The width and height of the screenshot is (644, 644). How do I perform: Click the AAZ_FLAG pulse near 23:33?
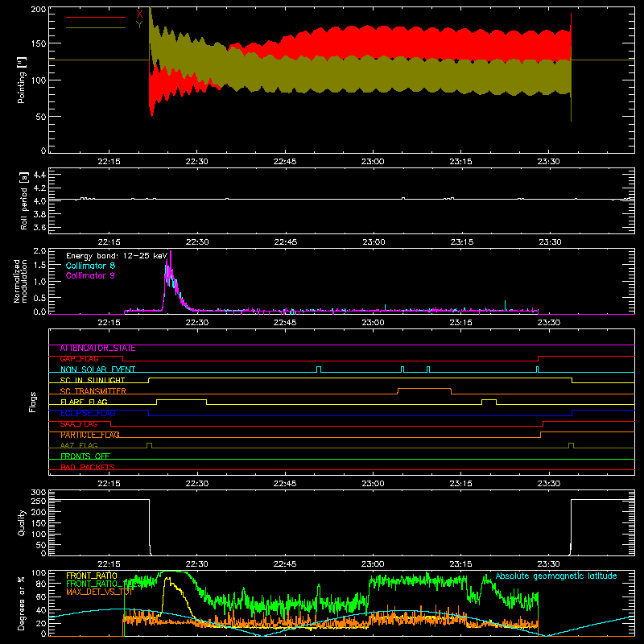[x=571, y=445]
